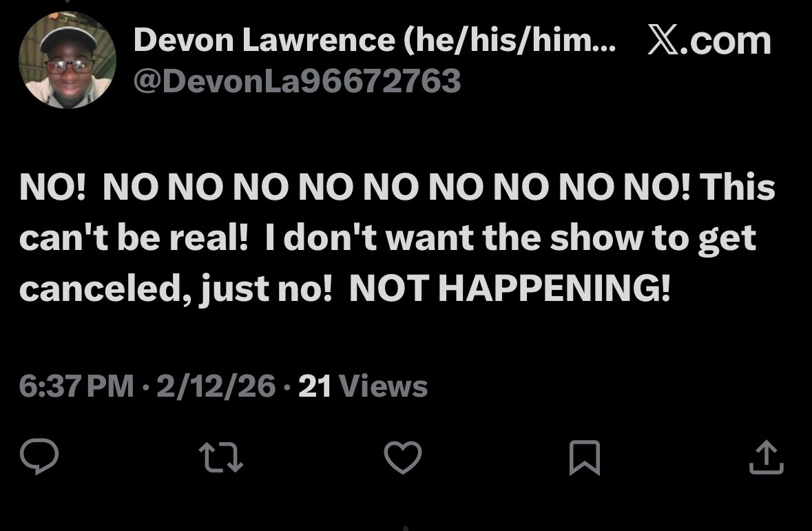Click the X logo in the header
The height and width of the screenshot is (531, 812).
tap(663, 41)
